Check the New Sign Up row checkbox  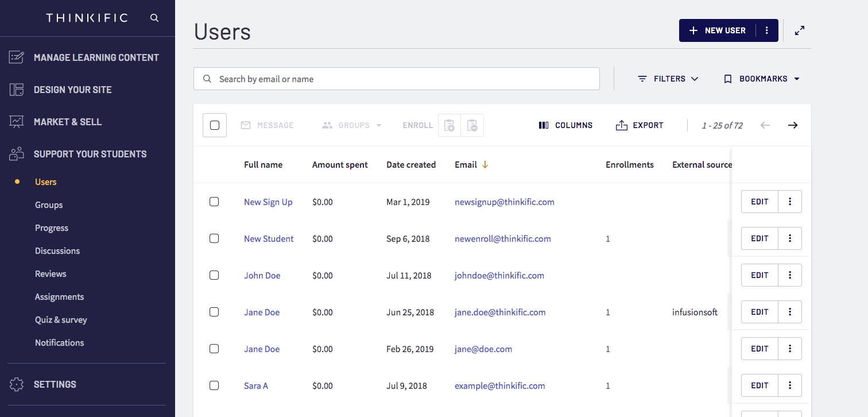[x=214, y=202]
